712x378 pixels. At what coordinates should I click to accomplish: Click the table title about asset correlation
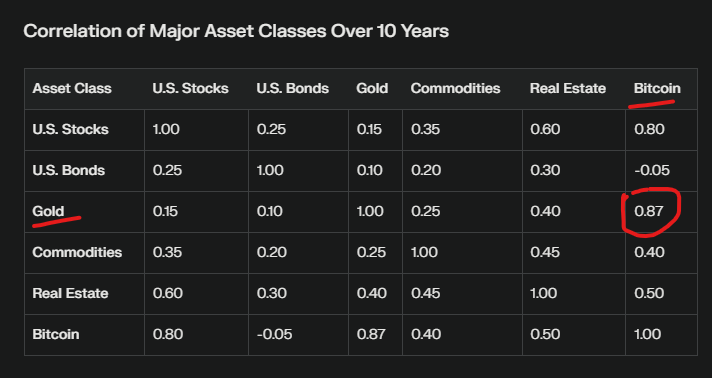pos(236,31)
